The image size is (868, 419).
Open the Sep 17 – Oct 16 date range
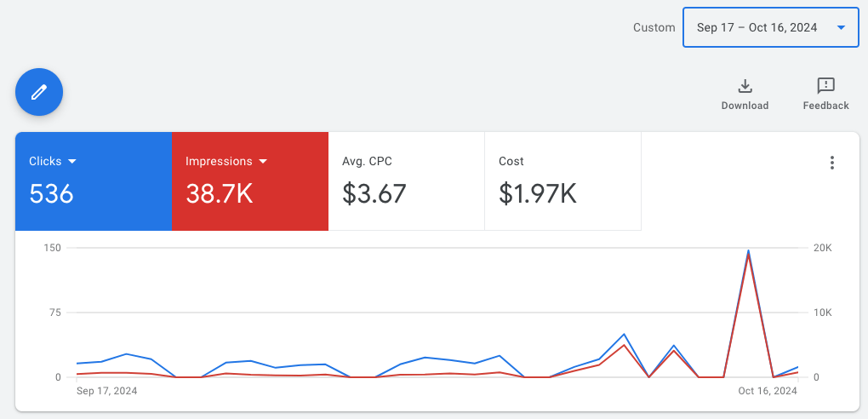[757, 28]
